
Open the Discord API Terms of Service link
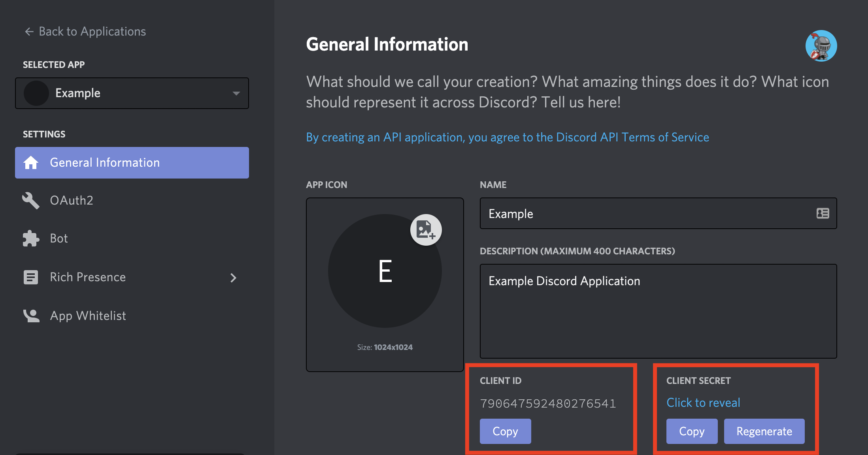508,137
